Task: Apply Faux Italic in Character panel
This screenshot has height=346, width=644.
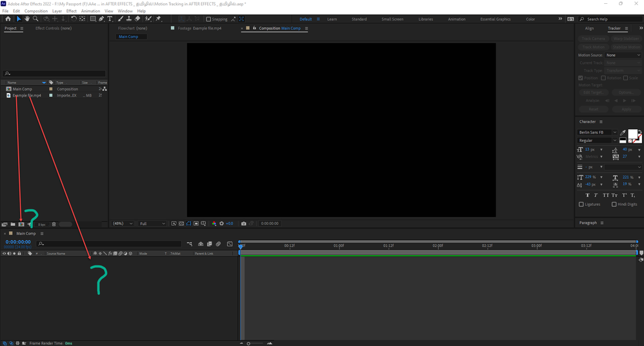Action: pos(596,195)
